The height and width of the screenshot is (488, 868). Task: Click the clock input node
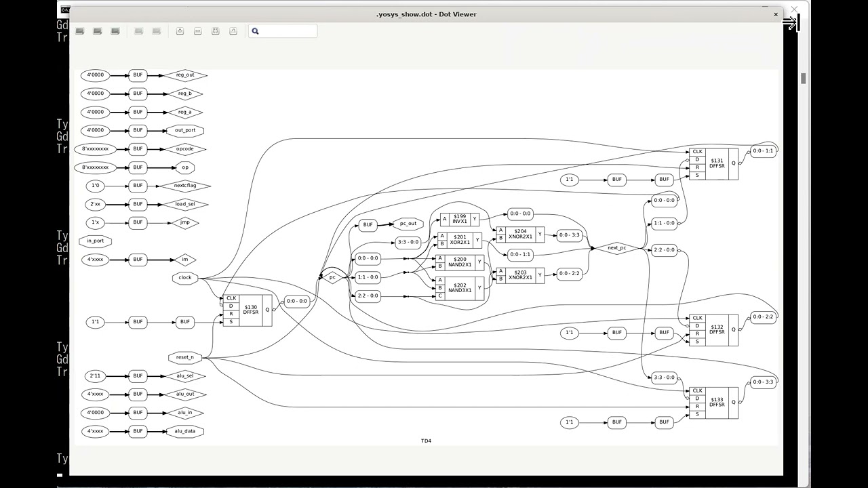pos(185,277)
